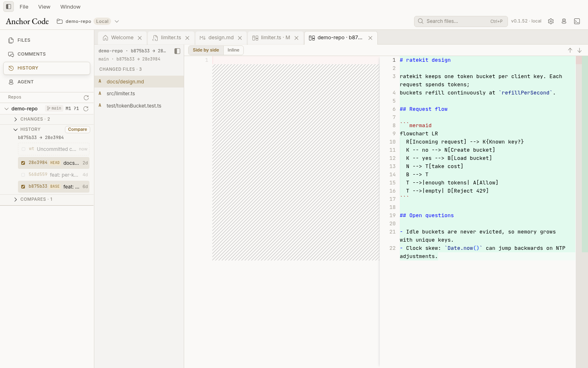Switch to the Welcome tab
This screenshot has height=368, width=588.
click(122, 38)
